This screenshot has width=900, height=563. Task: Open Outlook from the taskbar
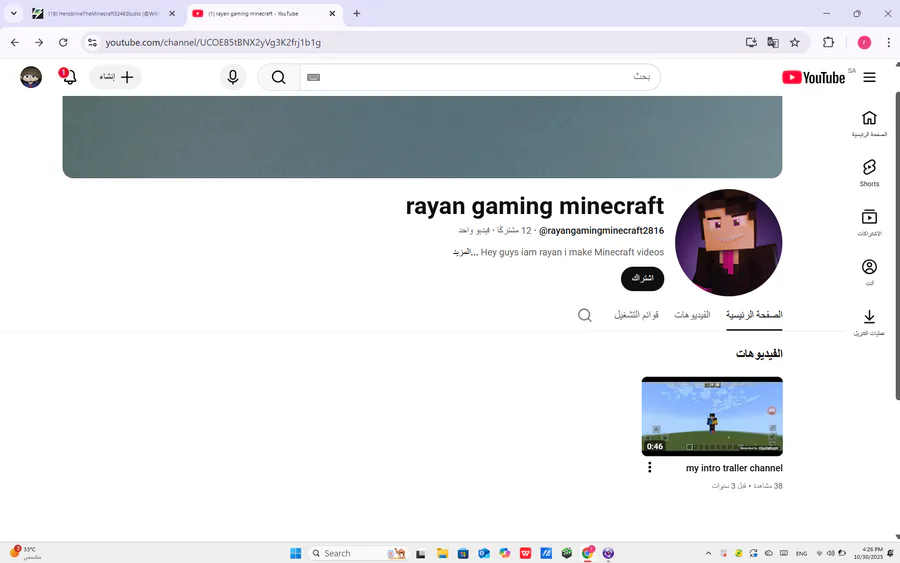coord(484,553)
